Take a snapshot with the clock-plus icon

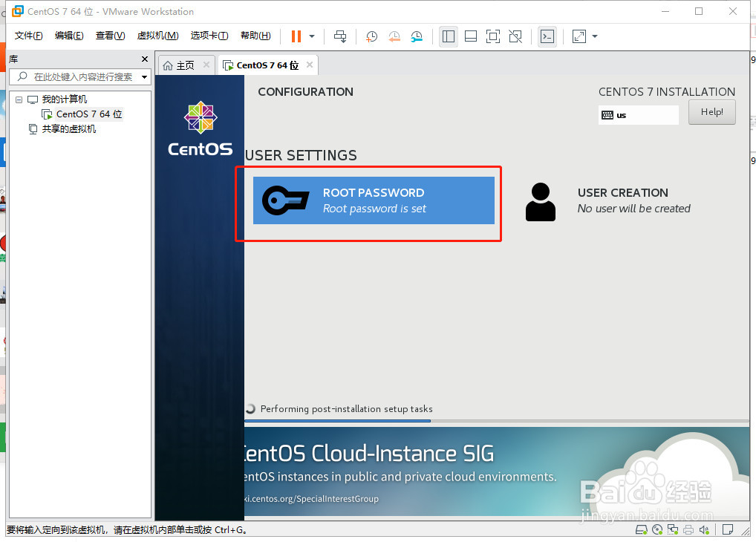click(371, 36)
